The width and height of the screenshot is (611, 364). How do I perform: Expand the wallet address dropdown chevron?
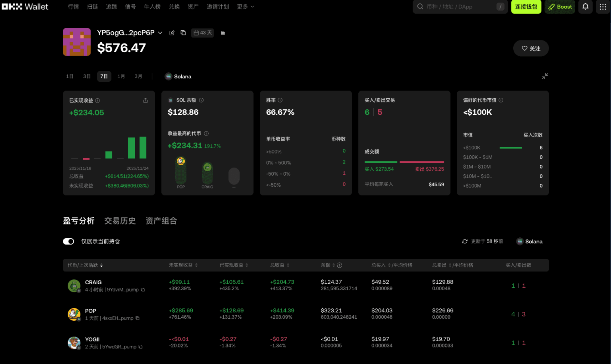click(160, 33)
